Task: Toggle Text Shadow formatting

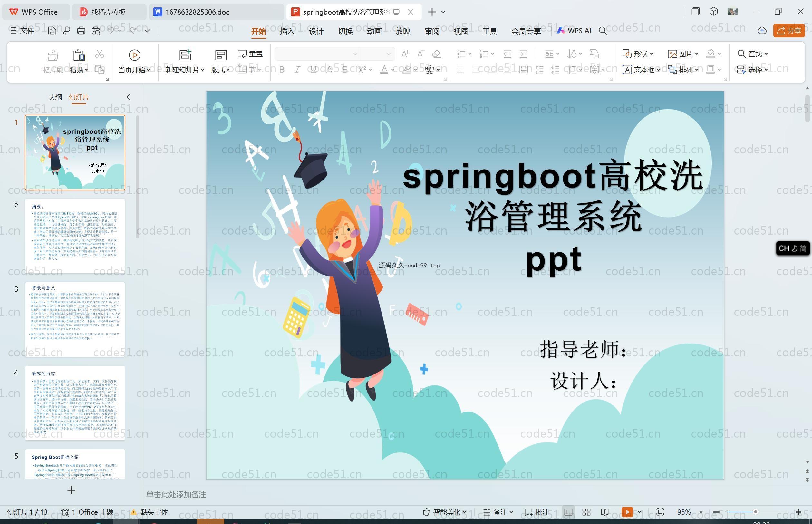Action: [x=344, y=70]
